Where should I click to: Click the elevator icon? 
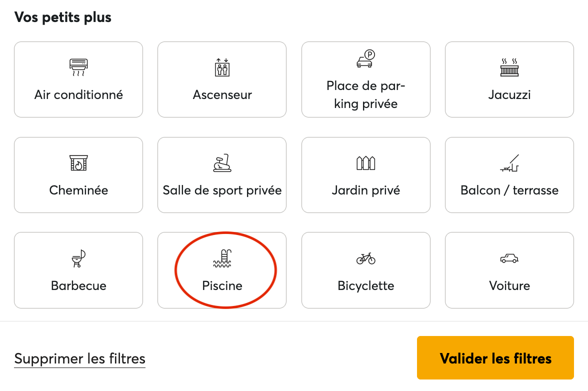tap(222, 67)
